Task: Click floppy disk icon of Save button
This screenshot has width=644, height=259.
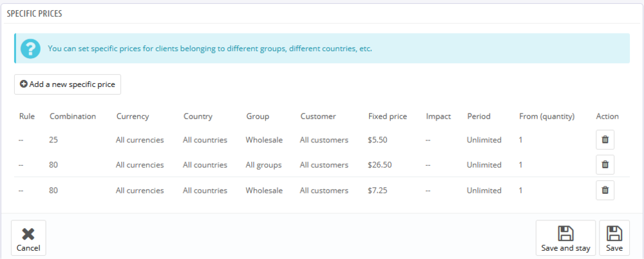Action: [614, 233]
